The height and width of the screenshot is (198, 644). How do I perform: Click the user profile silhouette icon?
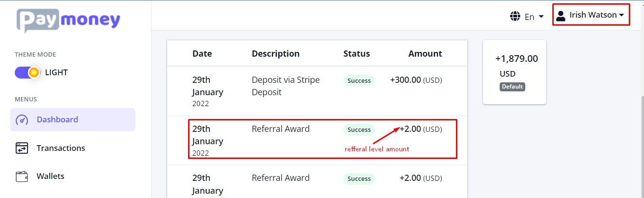[561, 15]
